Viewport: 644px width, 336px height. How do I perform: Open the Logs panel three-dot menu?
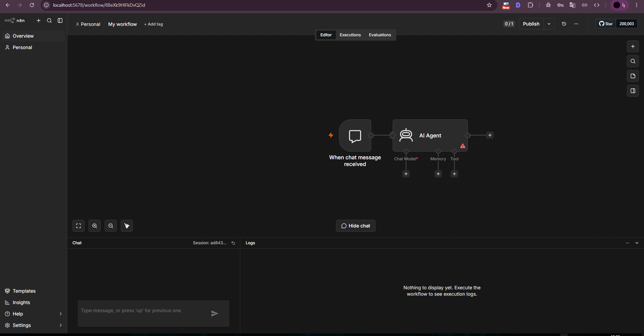628,243
